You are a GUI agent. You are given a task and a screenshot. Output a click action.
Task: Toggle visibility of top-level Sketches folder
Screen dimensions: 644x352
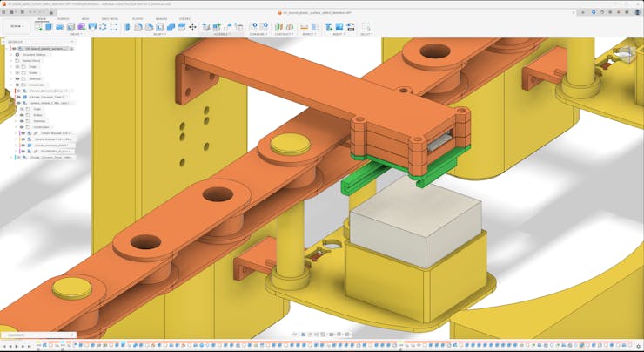(x=17, y=78)
